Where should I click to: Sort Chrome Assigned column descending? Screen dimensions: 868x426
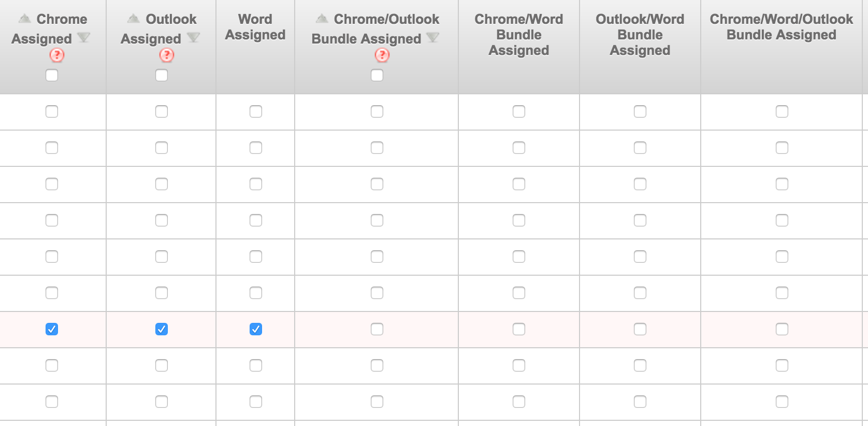point(83,38)
